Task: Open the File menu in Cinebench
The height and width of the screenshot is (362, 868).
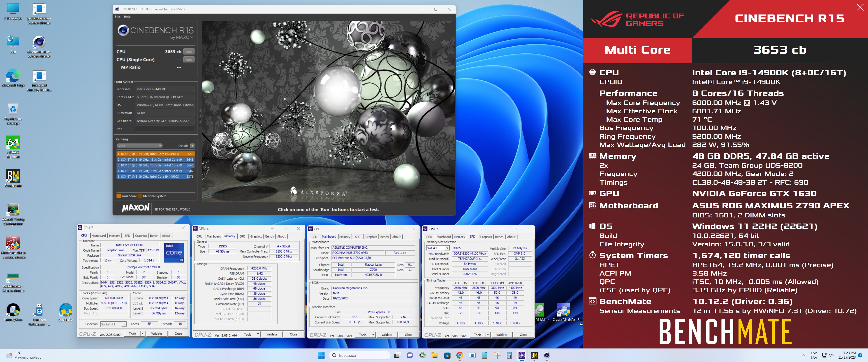Action: (x=117, y=17)
